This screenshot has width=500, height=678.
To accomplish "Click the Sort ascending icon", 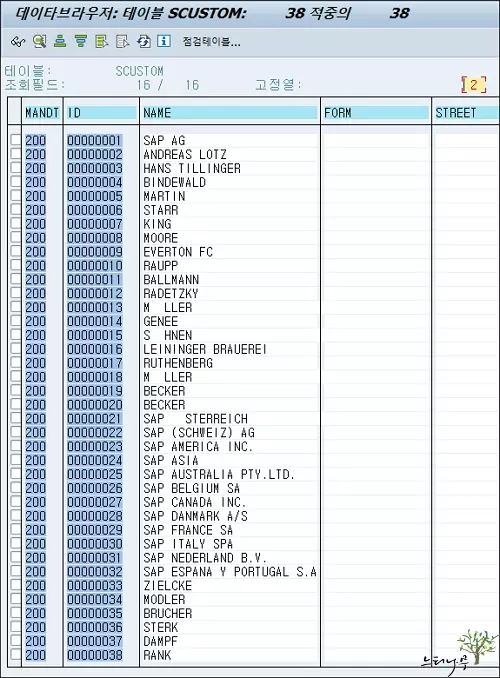I will [60, 42].
